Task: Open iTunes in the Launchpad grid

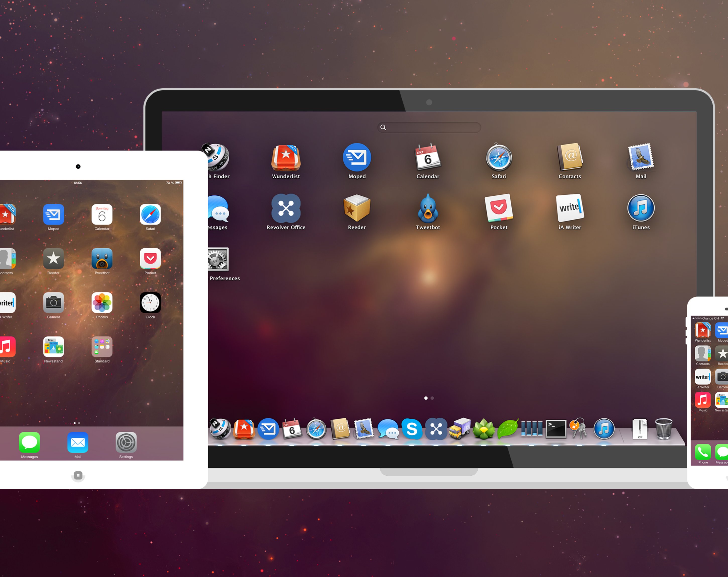Action: (641, 208)
